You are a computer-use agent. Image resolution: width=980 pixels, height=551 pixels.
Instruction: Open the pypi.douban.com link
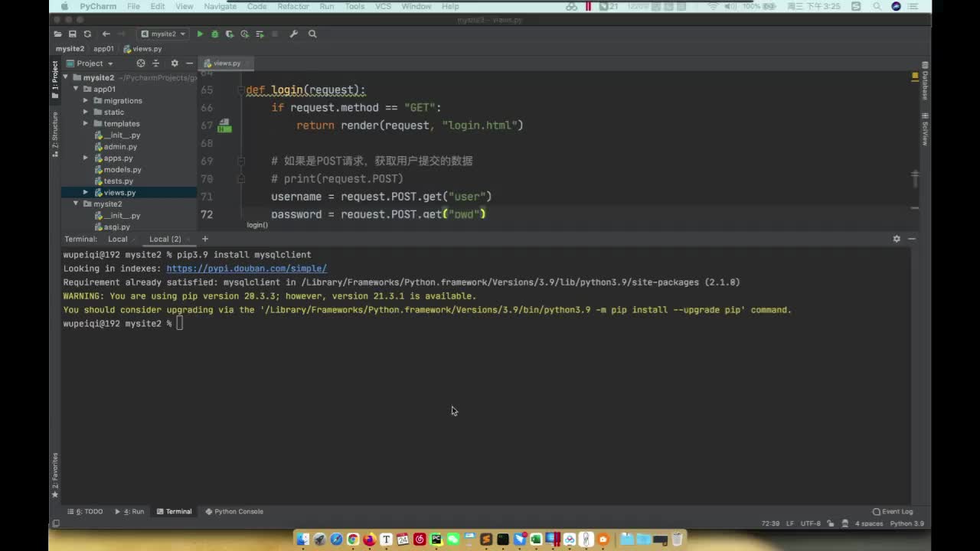point(247,269)
